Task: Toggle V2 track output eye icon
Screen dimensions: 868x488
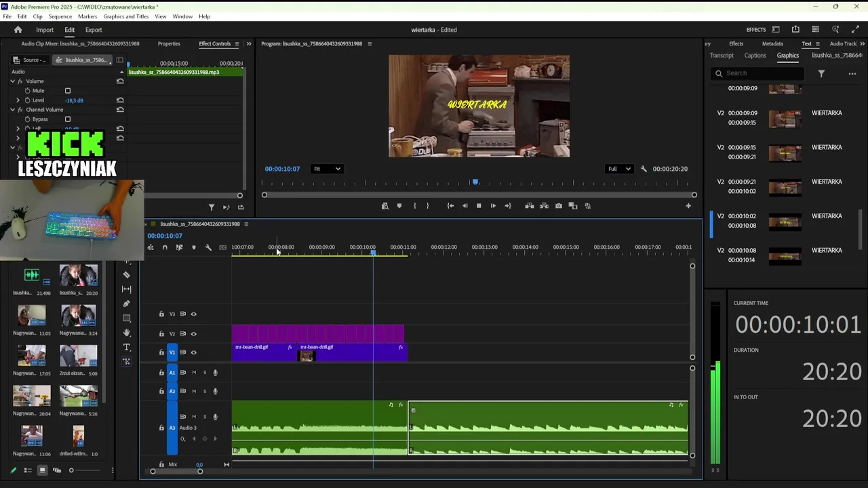Action: (193, 333)
